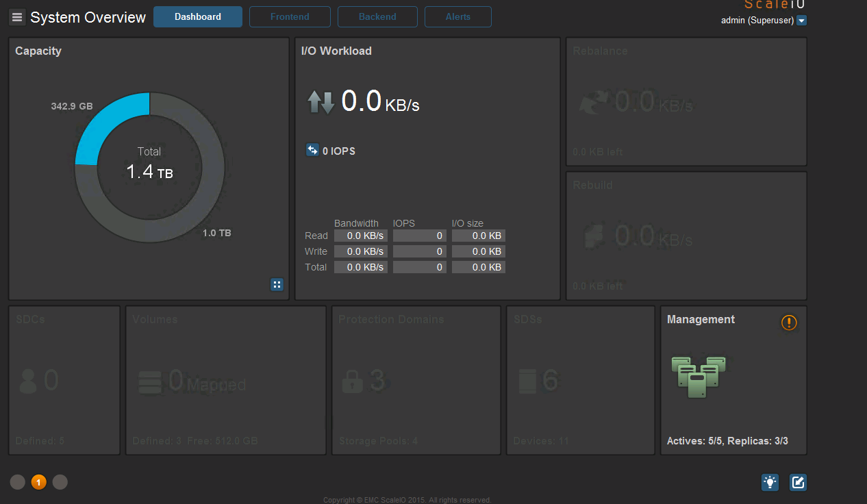The image size is (867, 504).
Task: Open the edit pencil icon at bottom right
Action: [x=797, y=482]
